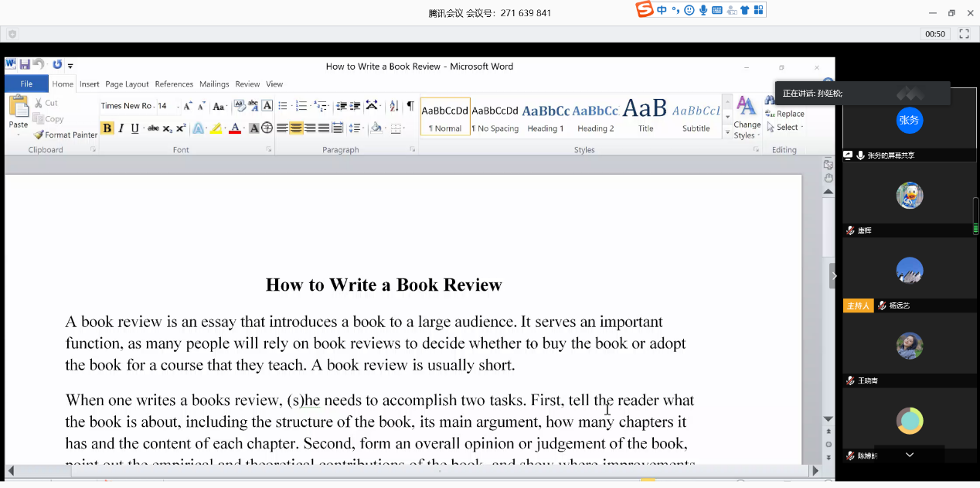Toggle Bold formatting
This screenshot has width=980, height=488.
click(107, 128)
